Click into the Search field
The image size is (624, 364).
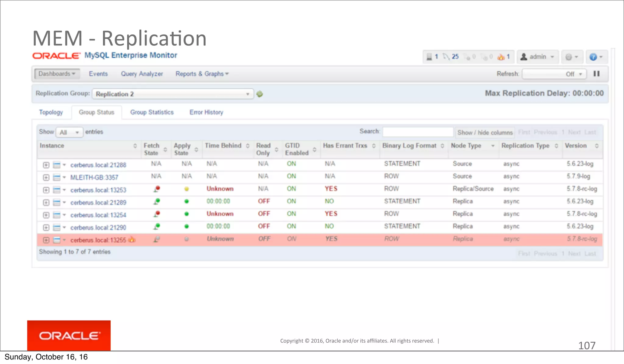pos(418,132)
